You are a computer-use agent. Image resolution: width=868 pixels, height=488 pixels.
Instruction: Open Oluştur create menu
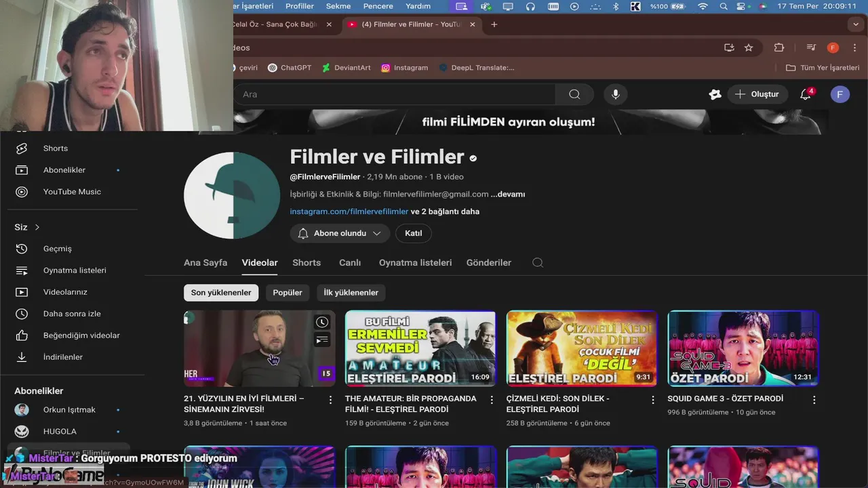[x=757, y=94]
